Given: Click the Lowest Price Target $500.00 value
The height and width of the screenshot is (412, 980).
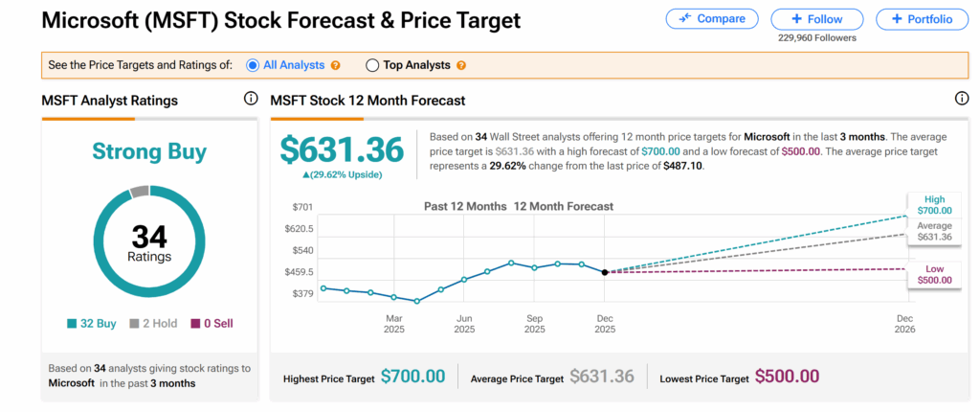Looking at the screenshot, I should pyautogui.click(x=787, y=378).
